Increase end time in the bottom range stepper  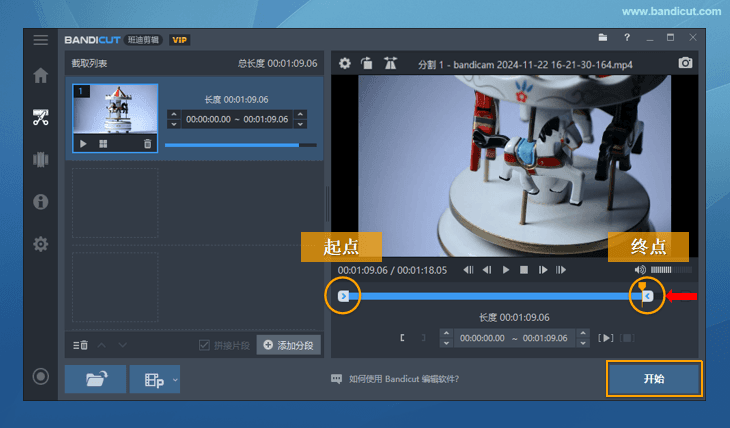click(582, 333)
